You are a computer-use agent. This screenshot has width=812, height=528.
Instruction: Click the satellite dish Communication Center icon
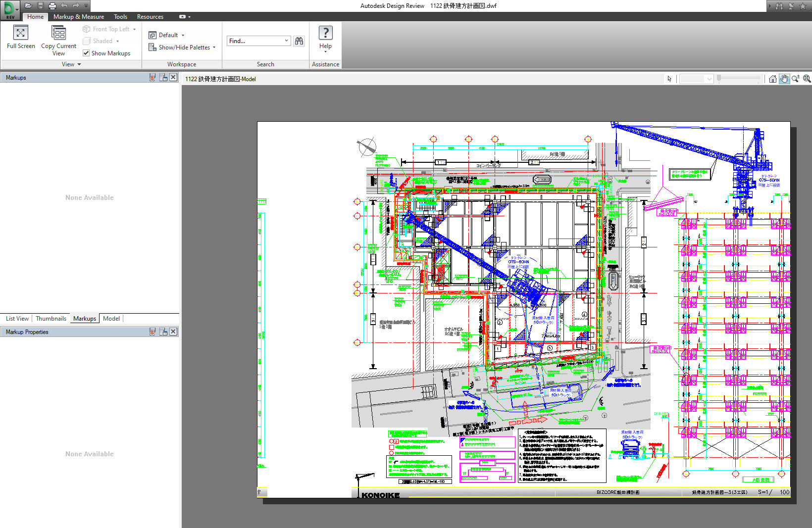pos(791,6)
